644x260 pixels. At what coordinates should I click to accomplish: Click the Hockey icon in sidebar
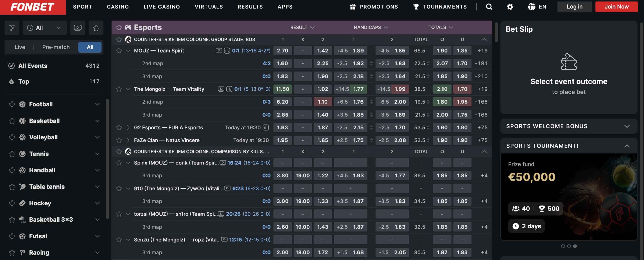(22, 203)
